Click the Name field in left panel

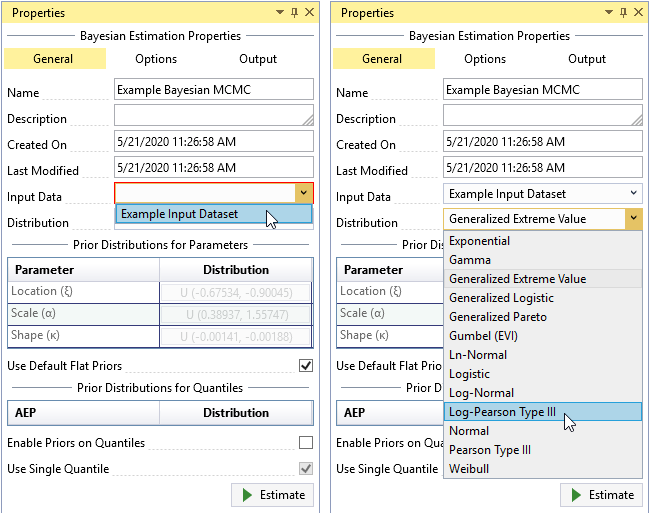click(x=214, y=90)
